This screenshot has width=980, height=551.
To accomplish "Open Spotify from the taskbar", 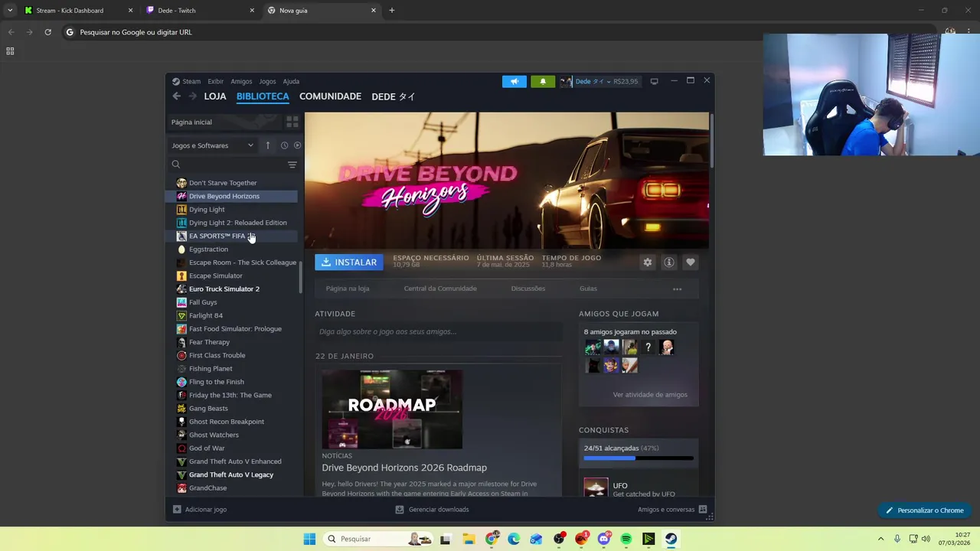I will pyautogui.click(x=626, y=539).
